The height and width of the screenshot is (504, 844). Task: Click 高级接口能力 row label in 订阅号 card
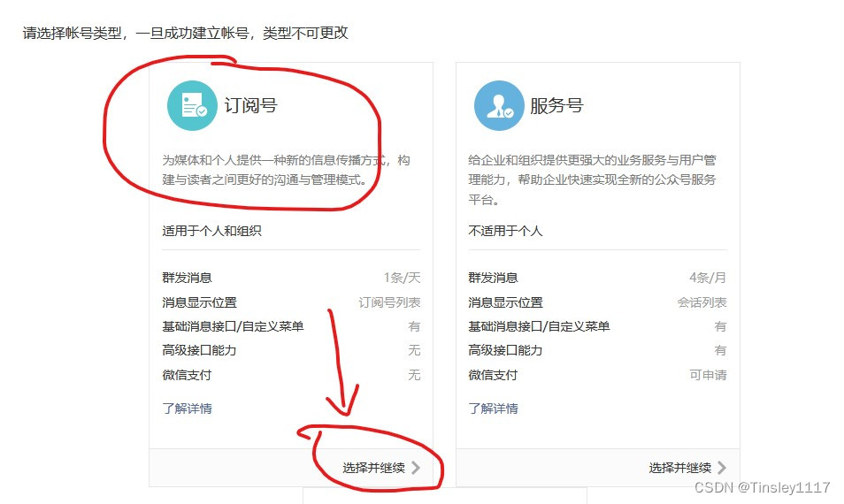pyautogui.click(x=199, y=350)
